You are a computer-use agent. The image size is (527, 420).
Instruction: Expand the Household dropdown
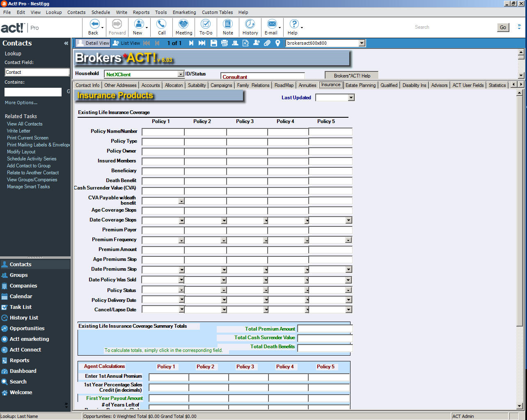(x=181, y=74)
